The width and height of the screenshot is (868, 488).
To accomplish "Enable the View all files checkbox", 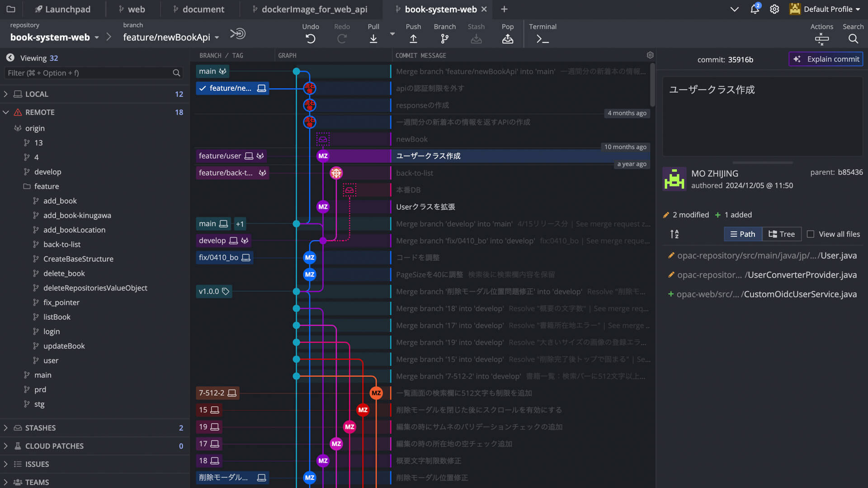I will tap(811, 234).
